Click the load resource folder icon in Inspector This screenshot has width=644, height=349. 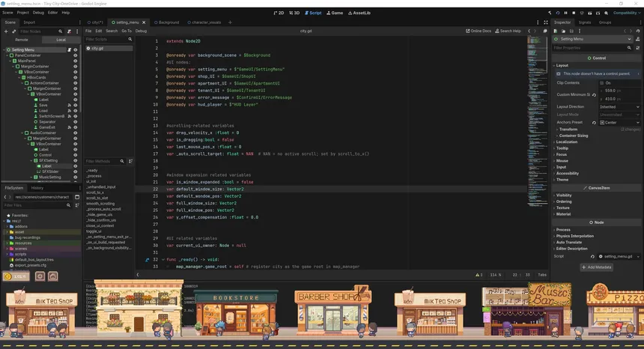click(x=563, y=31)
